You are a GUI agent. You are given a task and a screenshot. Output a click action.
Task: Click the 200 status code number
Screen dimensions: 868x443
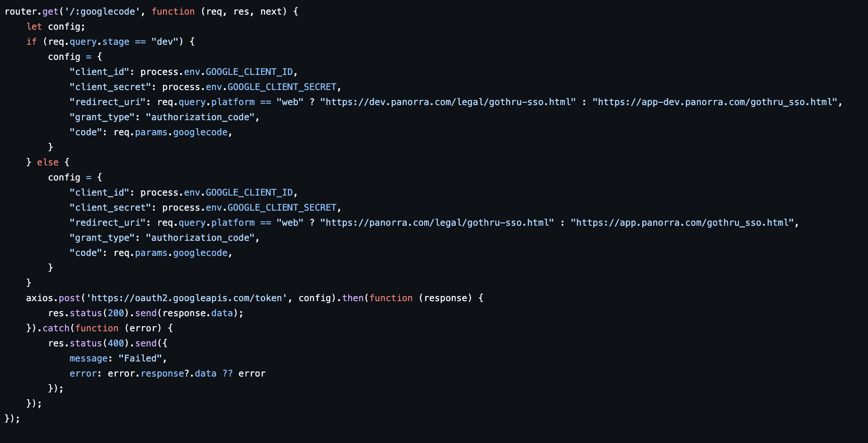point(116,313)
